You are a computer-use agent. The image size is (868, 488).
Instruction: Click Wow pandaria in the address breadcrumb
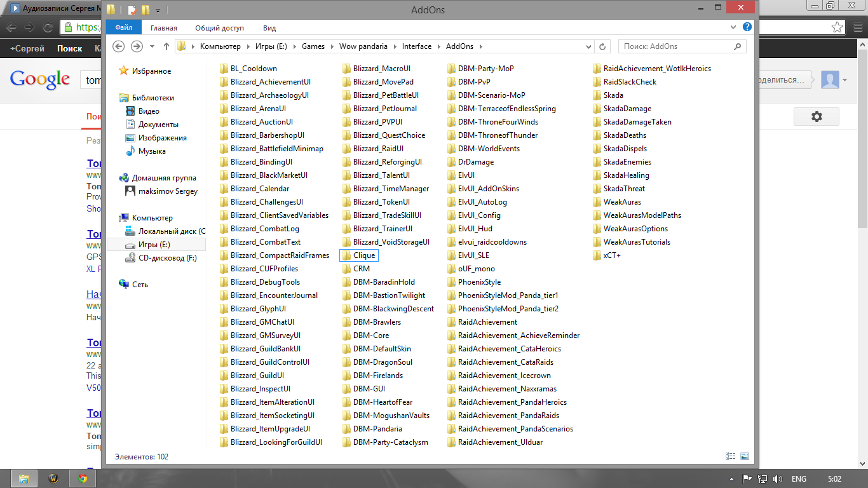click(364, 46)
